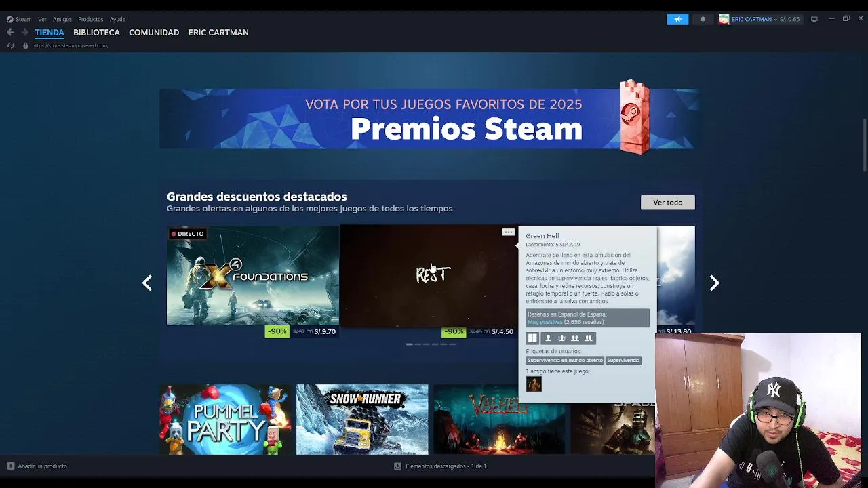The width and height of the screenshot is (868, 488).
Task: Open the SnowRunner thumbnail
Action: [362, 420]
